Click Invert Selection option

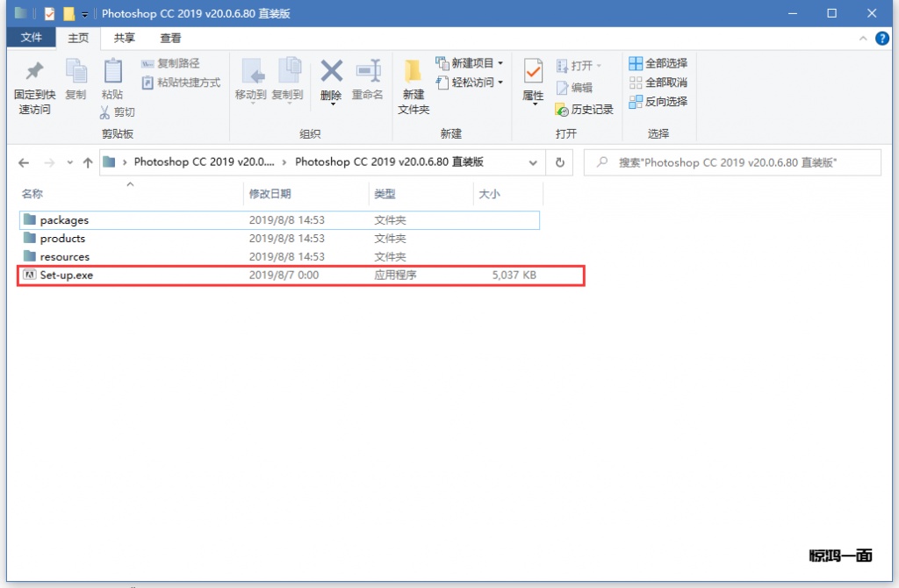[658, 102]
